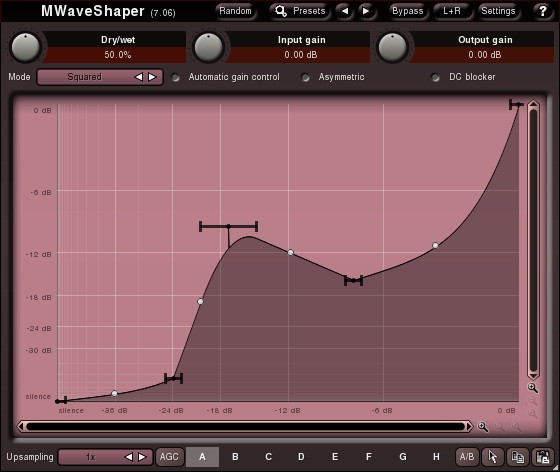Enable the DC blocker option
The width and height of the screenshot is (560, 472).
pos(435,77)
